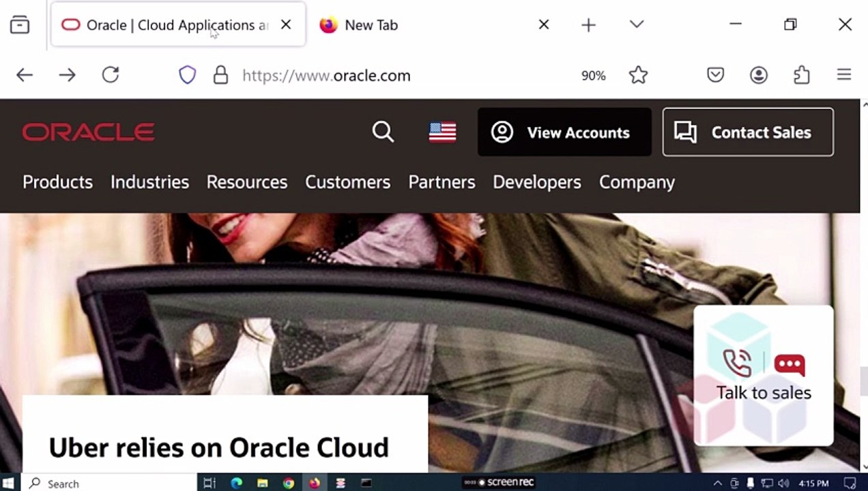Open Partners menu
The height and width of the screenshot is (491, 868).
pos(442,182)
